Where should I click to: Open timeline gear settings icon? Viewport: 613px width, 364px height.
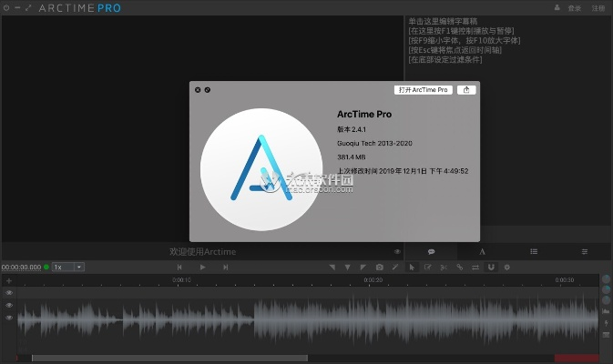coord(507,268)
